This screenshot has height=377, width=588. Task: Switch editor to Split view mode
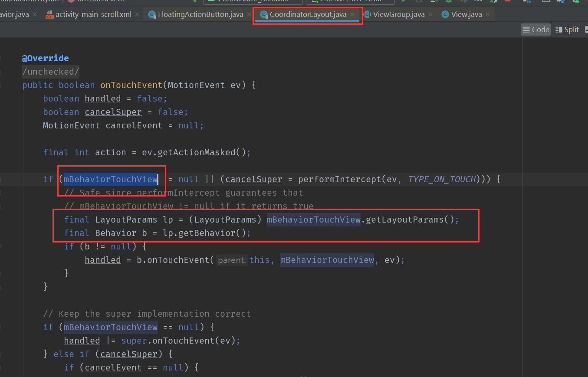[567, 30]
